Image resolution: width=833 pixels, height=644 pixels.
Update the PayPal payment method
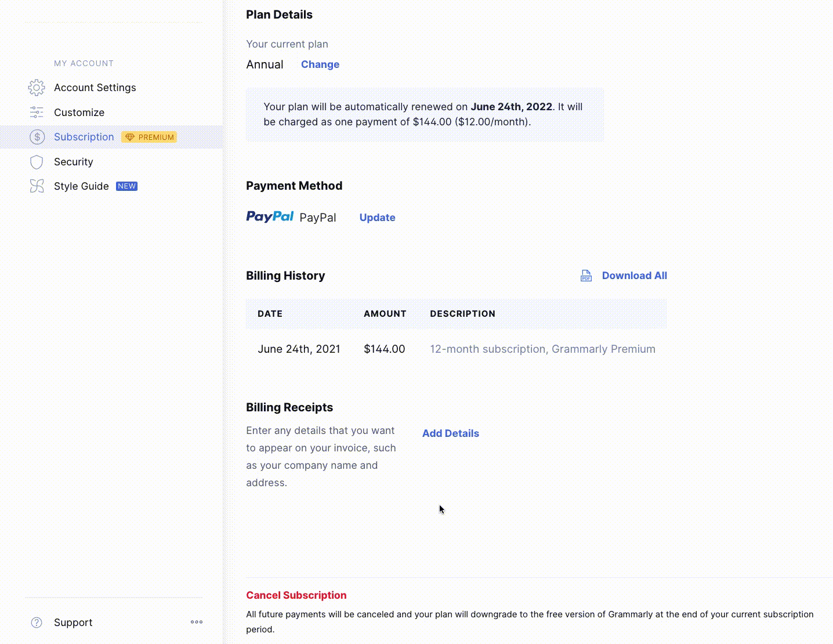(377, 218)
